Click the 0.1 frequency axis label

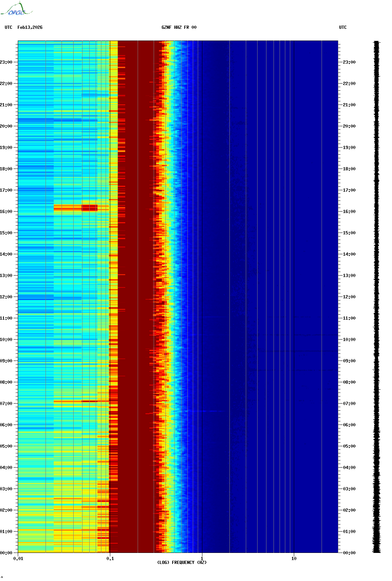point(110,559)
